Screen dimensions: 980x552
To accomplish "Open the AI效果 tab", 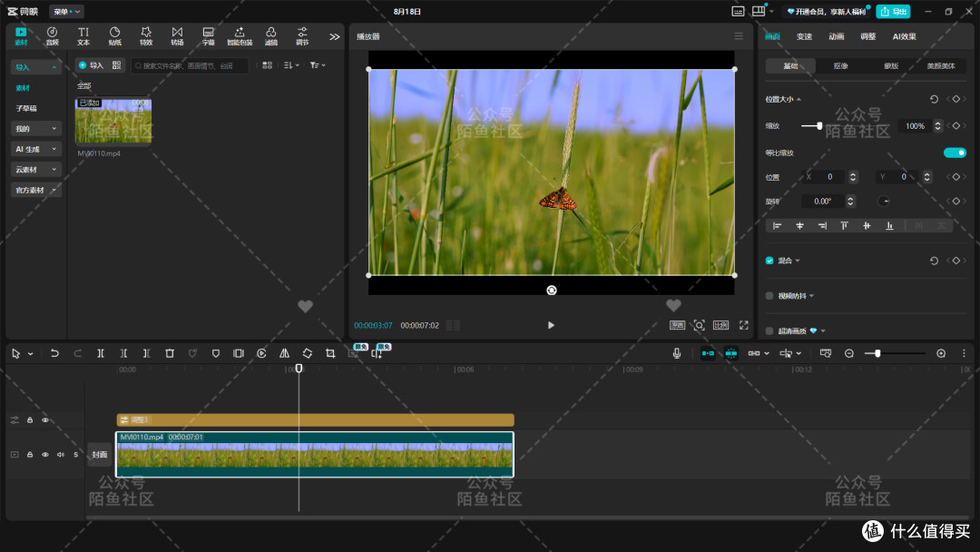I will (x=904, y=36).
